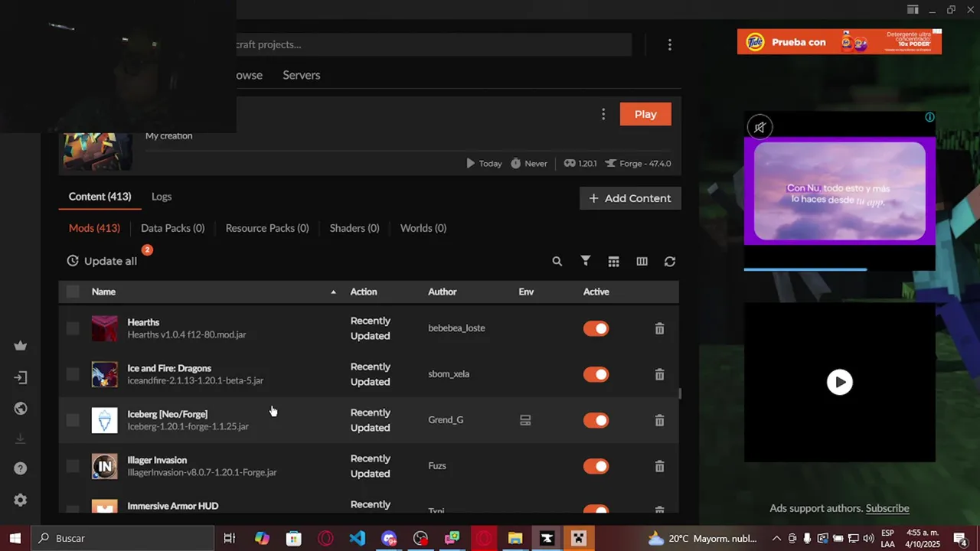Open the Content (413) tab

pos(100,197)
